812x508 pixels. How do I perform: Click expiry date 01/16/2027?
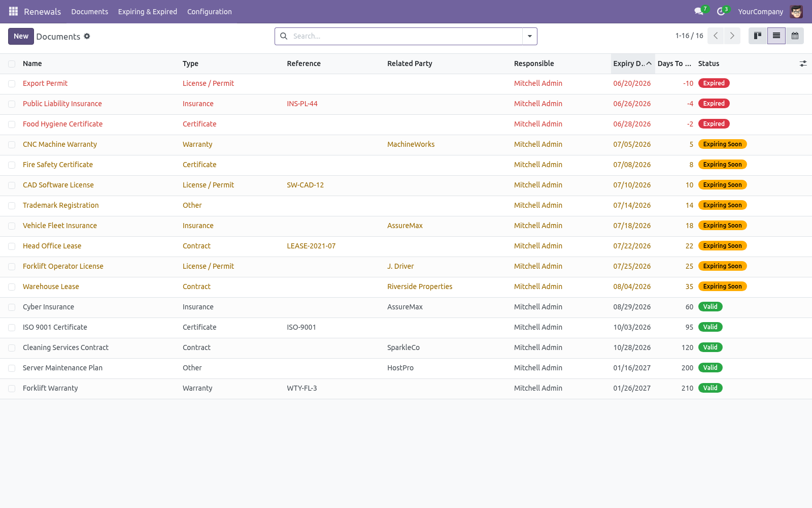click(632, 368)
